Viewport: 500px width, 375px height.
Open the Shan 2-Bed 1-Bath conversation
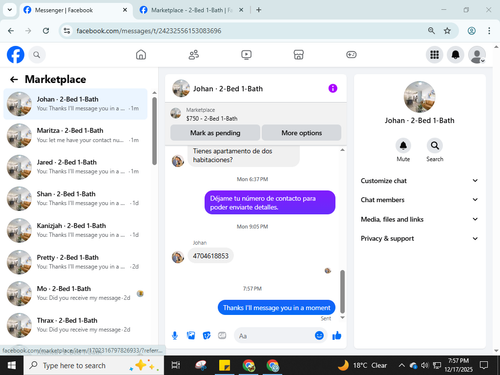[x=75, y=199]
